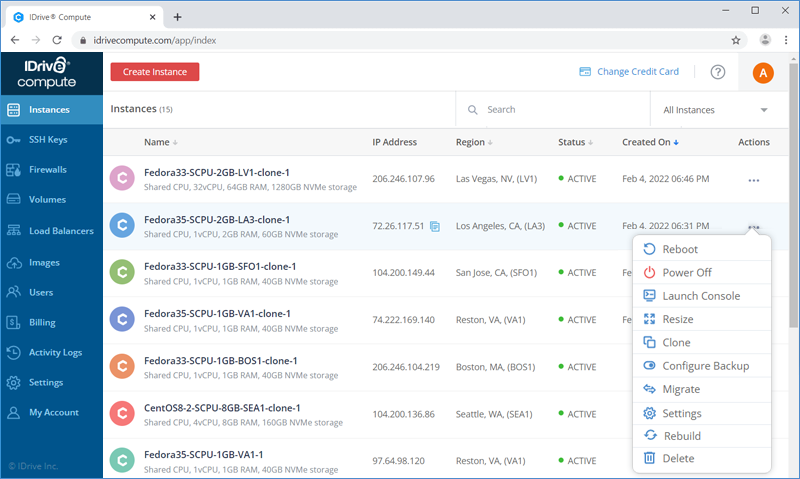Select Reboot from the actions menu
Viewport: 800px width, 479px height.
click(x=702, y=249)
